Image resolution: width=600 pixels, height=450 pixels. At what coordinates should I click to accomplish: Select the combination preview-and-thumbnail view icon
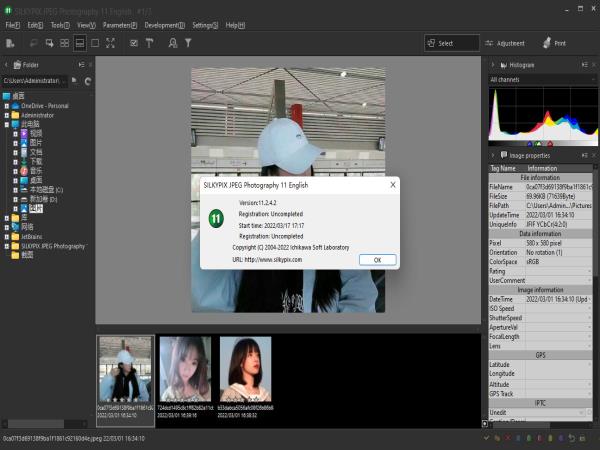80,43
